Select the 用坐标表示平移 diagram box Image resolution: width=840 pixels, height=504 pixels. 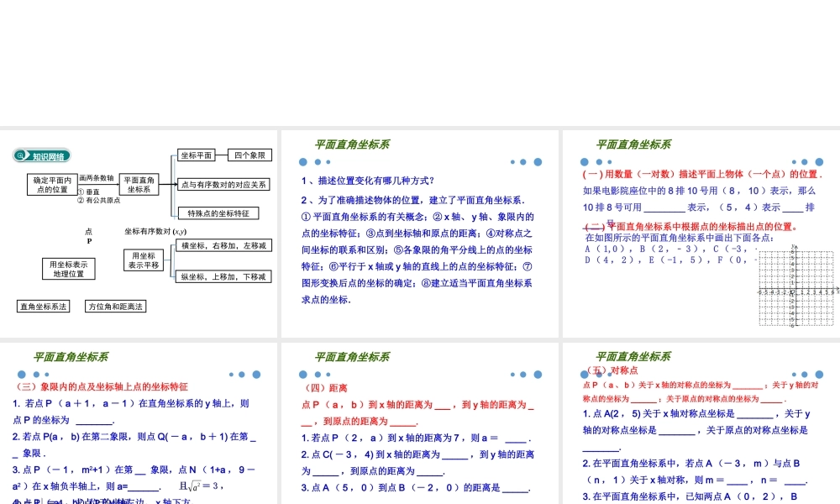click(143, 258)
